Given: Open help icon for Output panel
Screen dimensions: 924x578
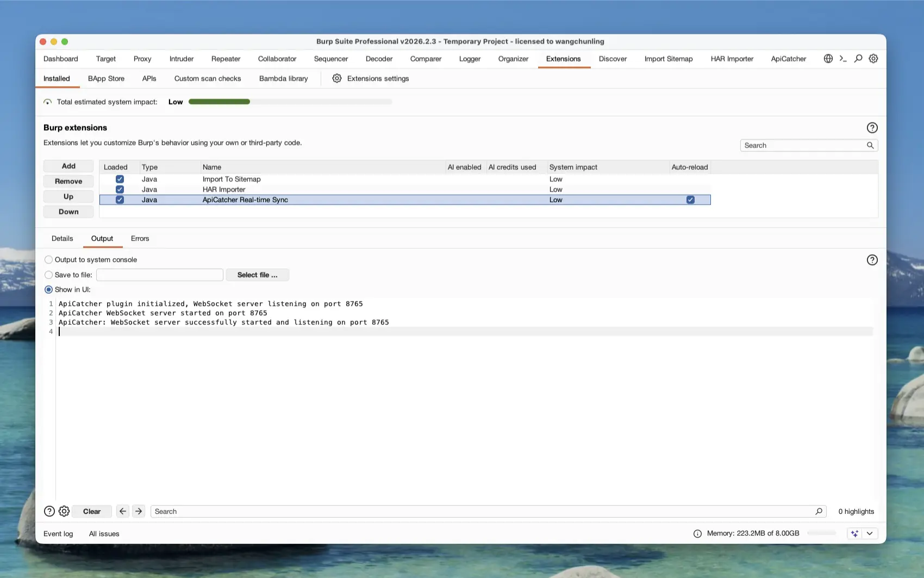Looking at the screenshot, I should 872,260.
